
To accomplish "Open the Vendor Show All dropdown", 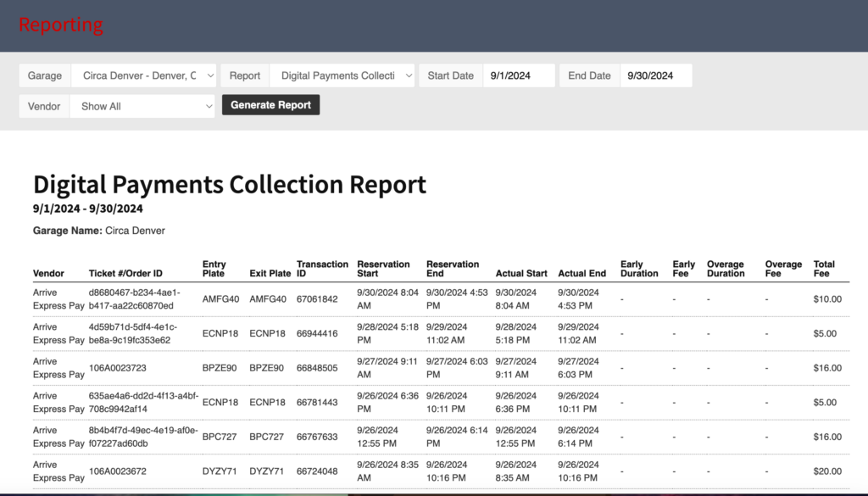I will [143, 106].
